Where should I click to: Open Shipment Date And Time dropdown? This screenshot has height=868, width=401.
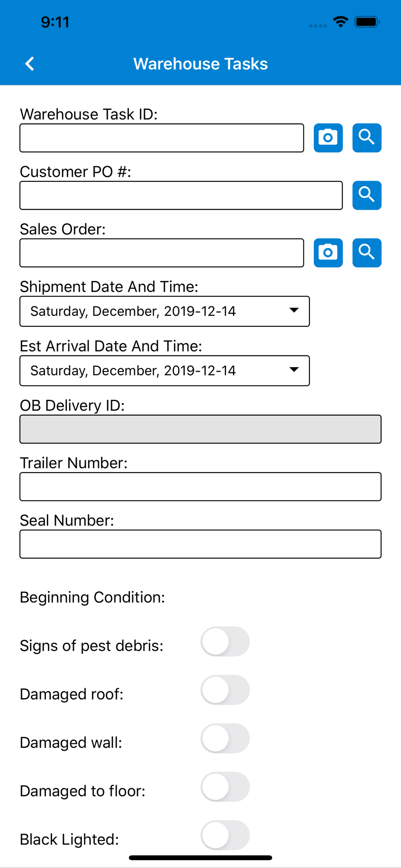(x=164, y=311)
